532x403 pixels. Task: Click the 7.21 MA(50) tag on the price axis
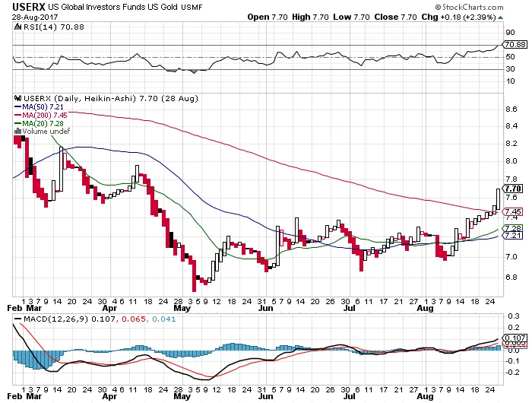click(513, 235)
